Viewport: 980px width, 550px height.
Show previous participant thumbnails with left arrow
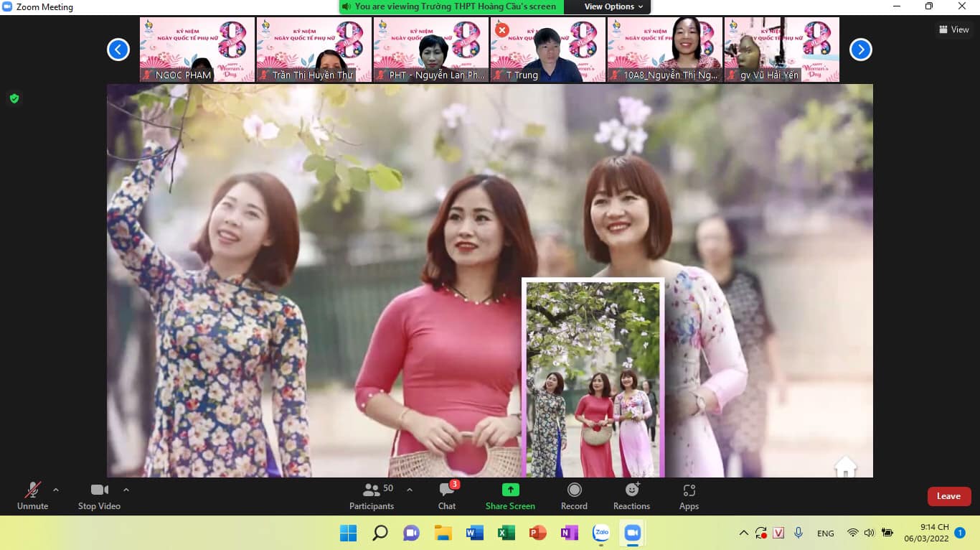click(x=118, y=50)
